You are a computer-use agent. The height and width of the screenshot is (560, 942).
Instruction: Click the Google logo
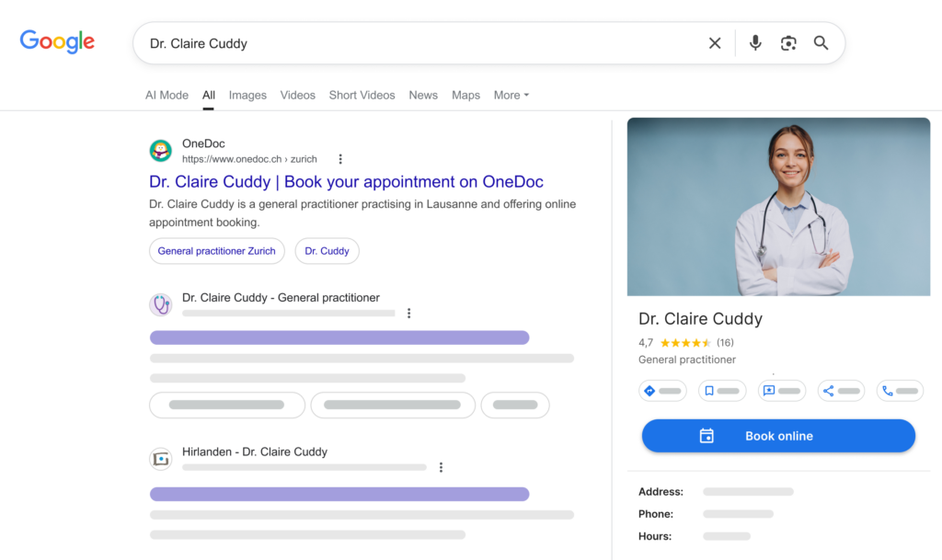coord(57,41)
